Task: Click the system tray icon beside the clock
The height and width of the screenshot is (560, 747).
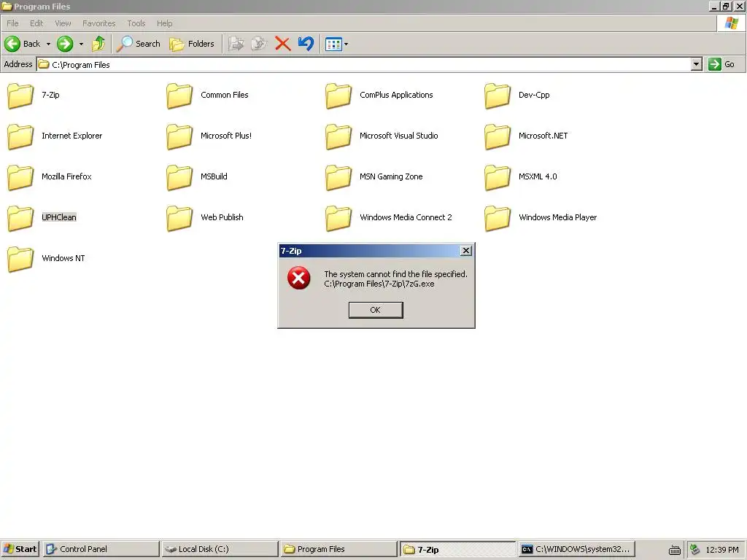Action: click(695, 550)
